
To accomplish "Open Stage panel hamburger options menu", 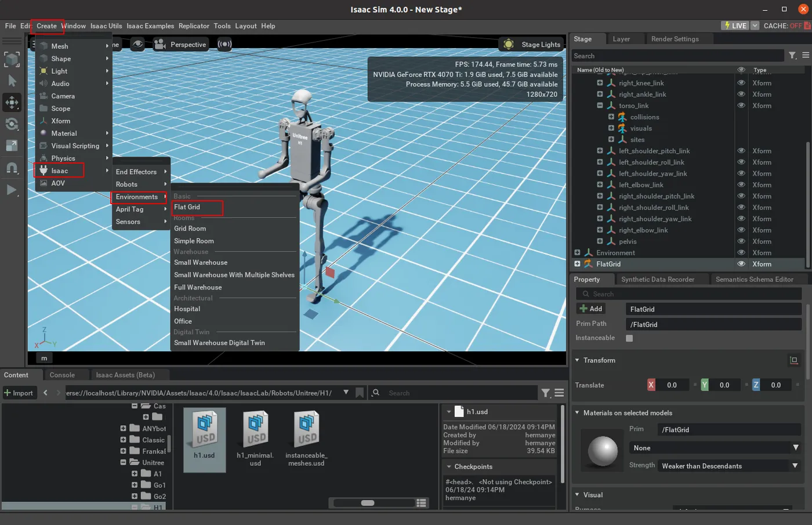I will (x=806, y=55).
